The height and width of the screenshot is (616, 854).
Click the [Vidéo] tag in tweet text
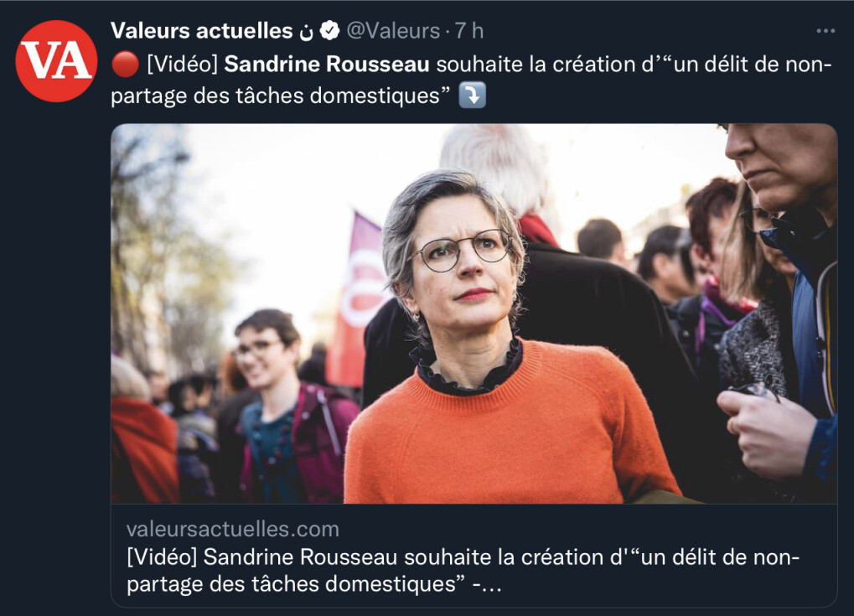183,65
